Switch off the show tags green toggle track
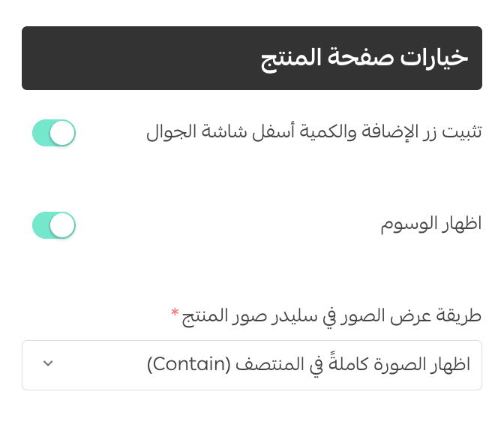The width and height of the screenshot is (504, 446). pyautogui.click(x=43, y=225)
